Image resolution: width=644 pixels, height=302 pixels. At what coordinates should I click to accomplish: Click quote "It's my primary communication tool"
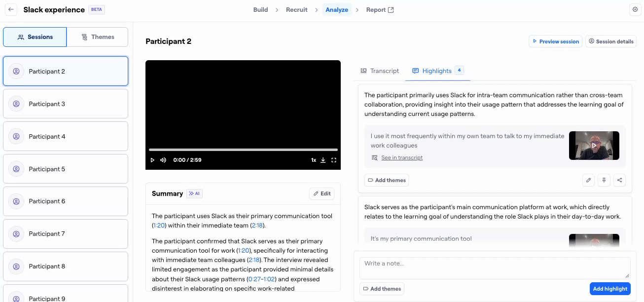pos(421,239)
